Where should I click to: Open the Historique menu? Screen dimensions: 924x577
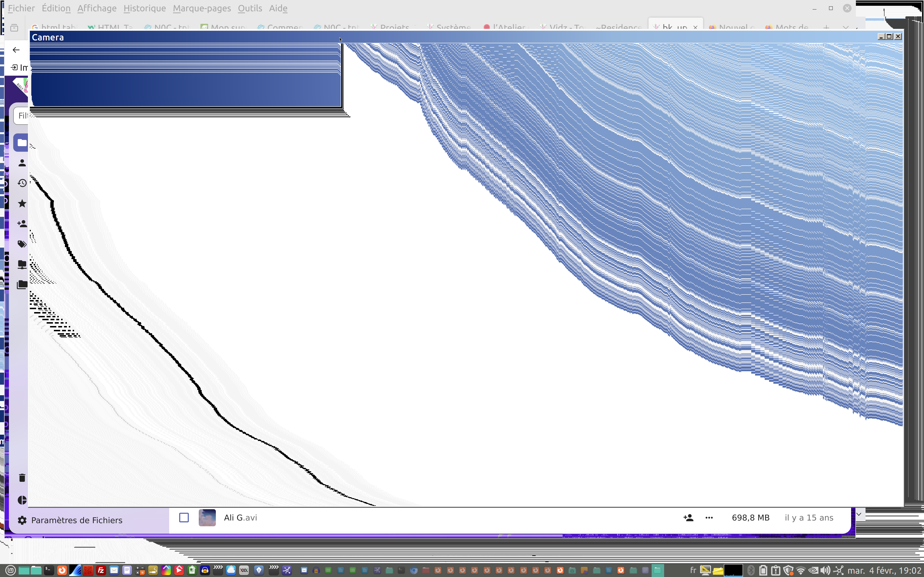click(x=144, y=8)
